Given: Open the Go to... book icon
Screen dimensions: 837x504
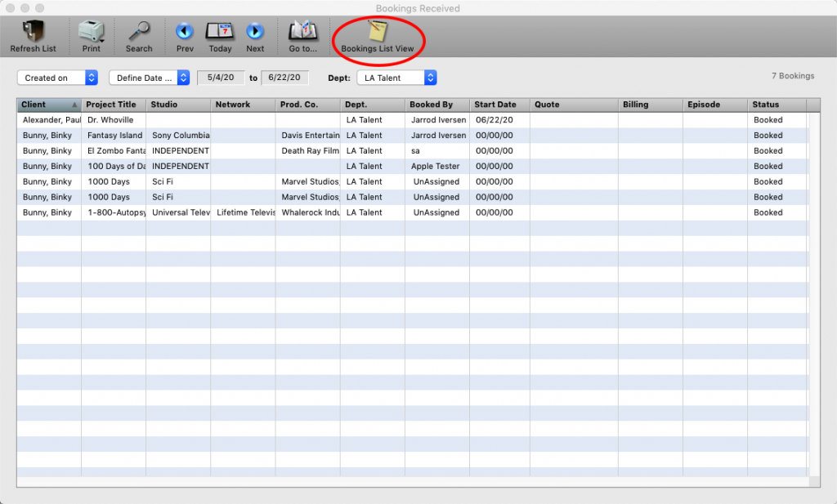Looking at the screenshot, I should (302, 33).
